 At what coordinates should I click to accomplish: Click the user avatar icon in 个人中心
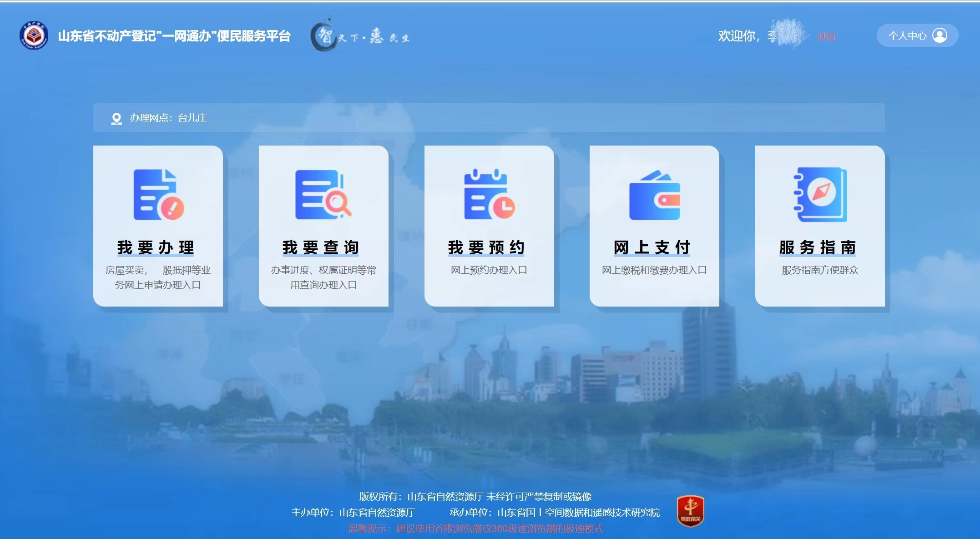point(940,35)
